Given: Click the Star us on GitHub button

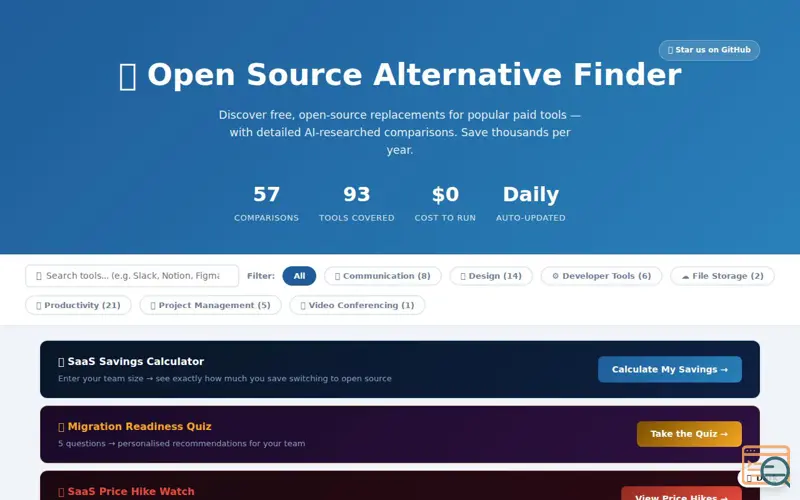Looking at the screenshot, I should [x=709, y=50].
